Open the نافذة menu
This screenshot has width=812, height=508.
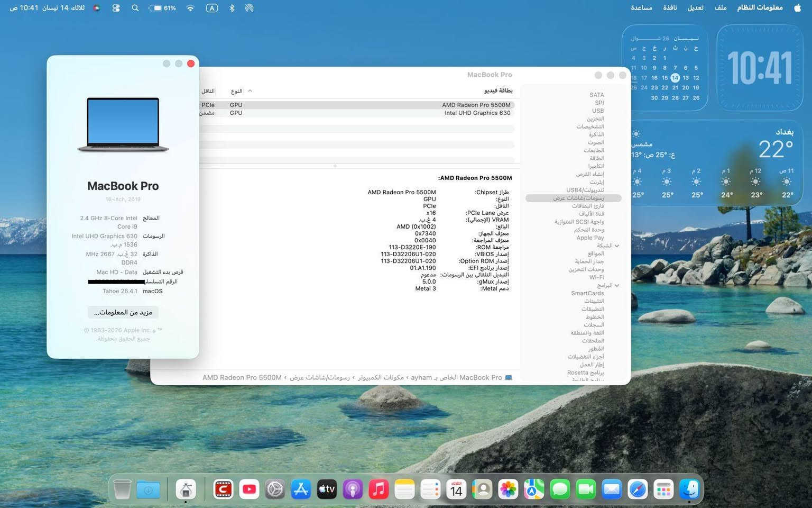tap(670, 7)
